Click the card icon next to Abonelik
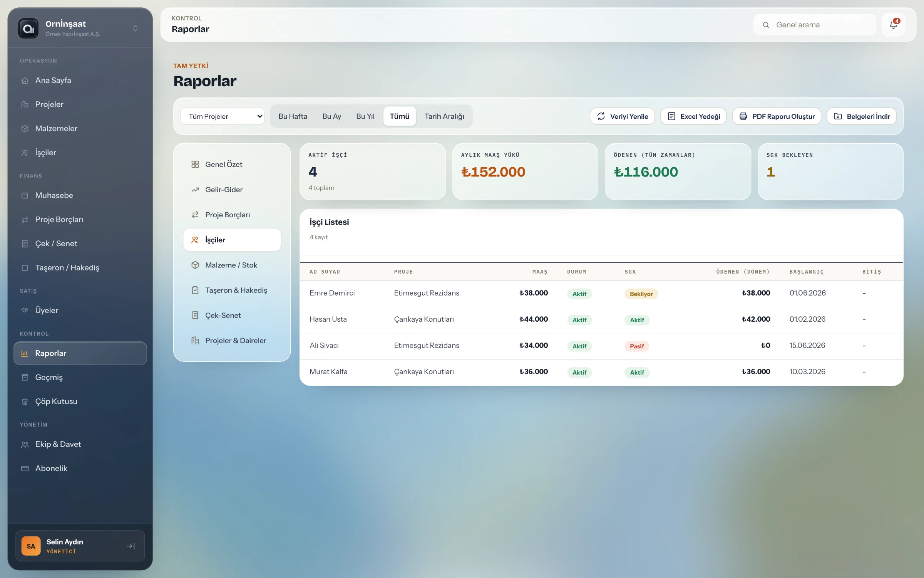 [x=25, y=469]
